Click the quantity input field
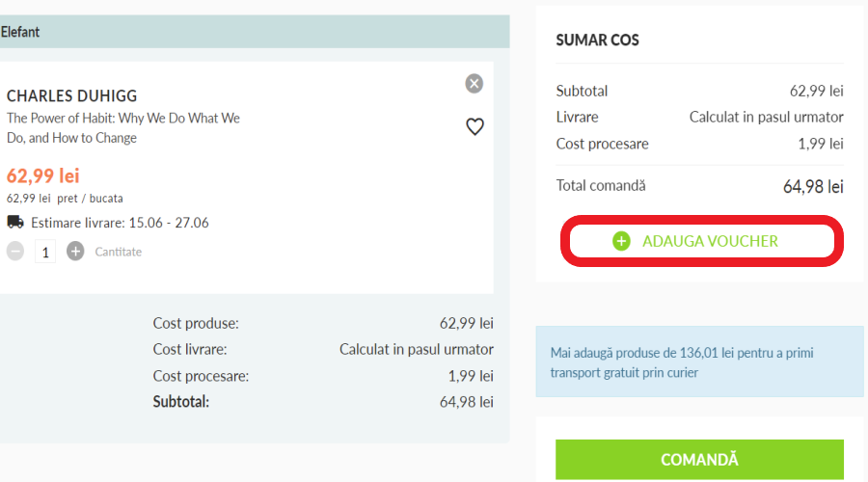The height and width of the screenshot is (482, 868). [45, 252]
